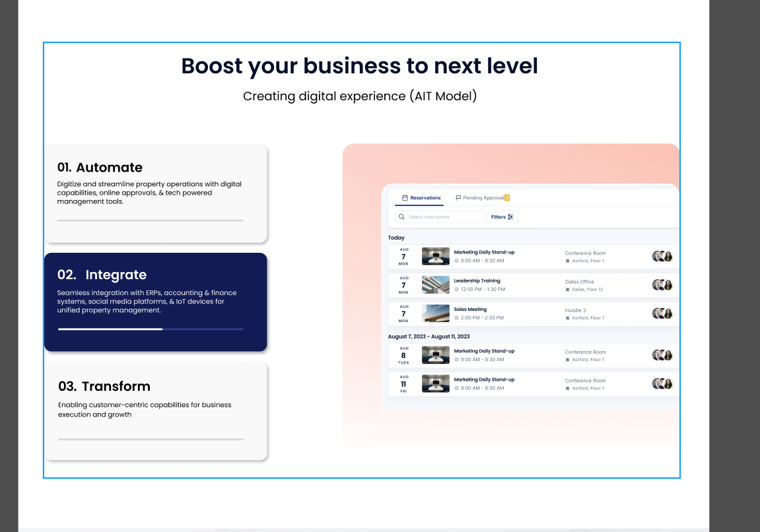
Task: Open the Filters dropdown
Action: pyautogui.click(x=502, y=216)
